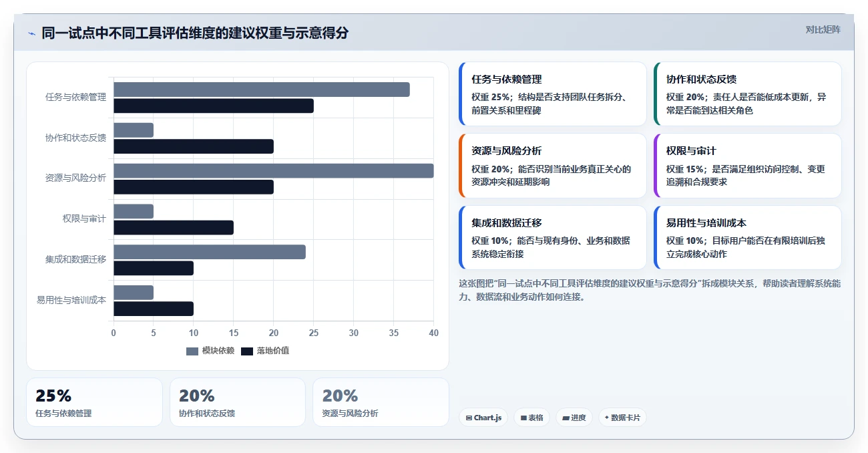Click 资源与风险分析 模块依赖 gray bar
Viewport: 868px width, 453px height.
(x=274, y=171)
